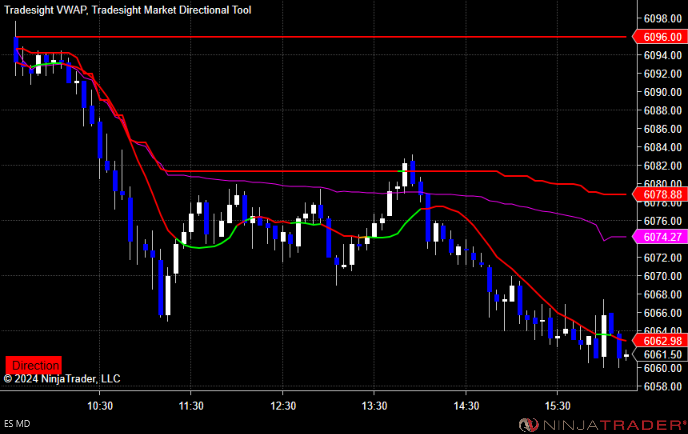Click the 6090.00 price axis label
Screen dimensions: 688x434
[663, 92]
